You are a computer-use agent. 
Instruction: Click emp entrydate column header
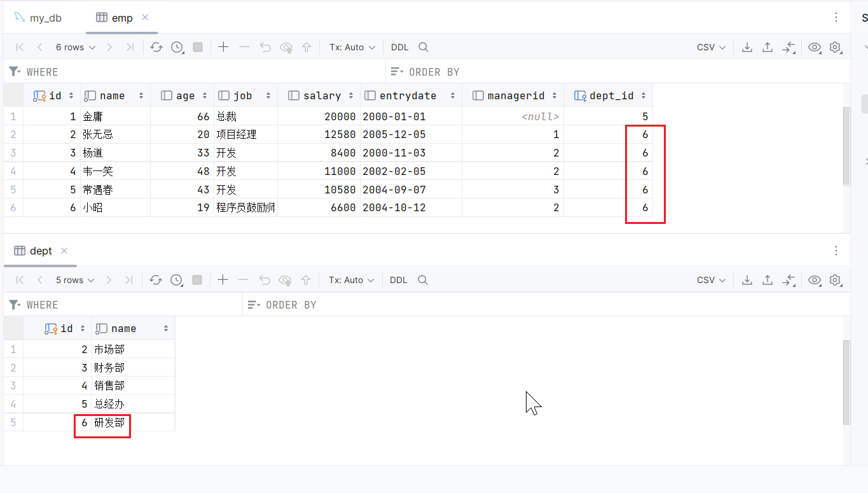tap(411, 95)
